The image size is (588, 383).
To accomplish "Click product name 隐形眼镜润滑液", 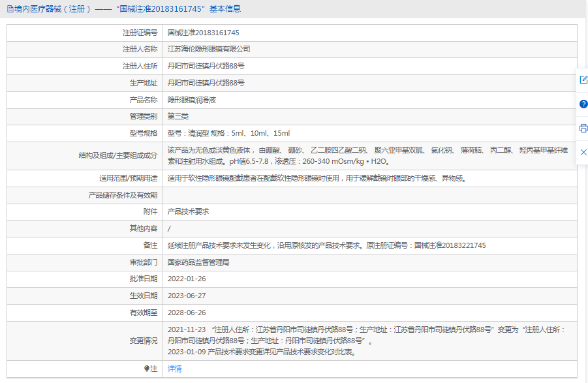I will 192,100.
